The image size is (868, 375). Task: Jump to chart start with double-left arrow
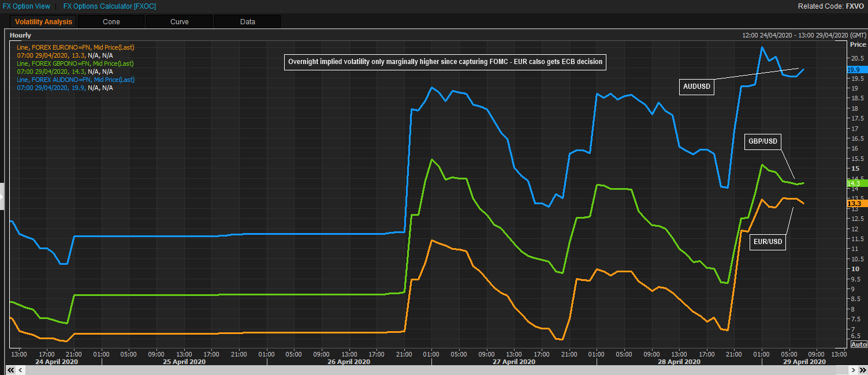[10, 370]
